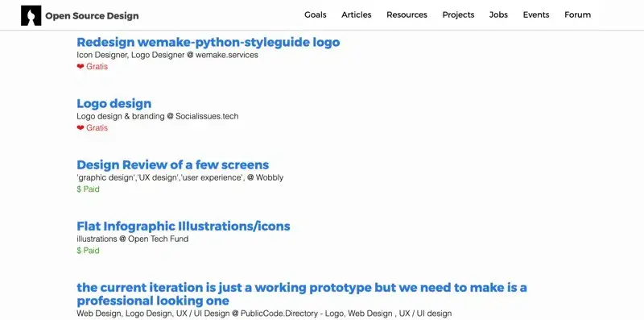Click 'Icon Designer, Logo Designer @ wemake.services' text
The height and width of the screenshot is (320, 644).
[x=167, y=55]
